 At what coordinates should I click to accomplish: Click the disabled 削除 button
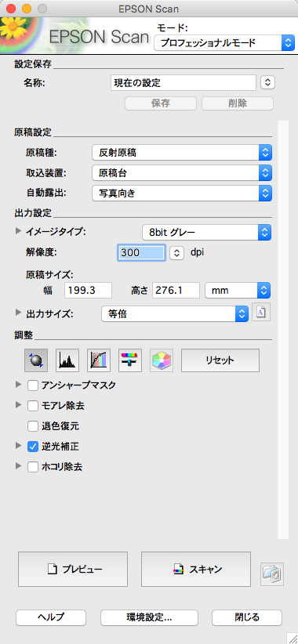[238, 103]
